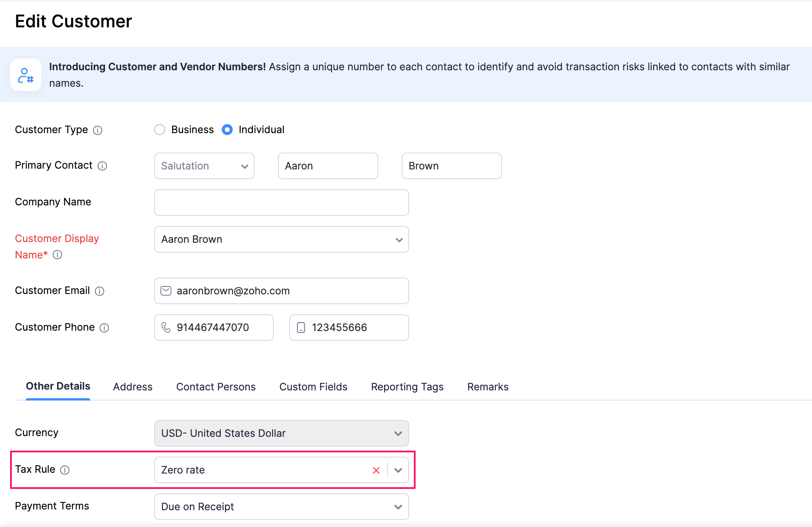Viewport: 812px width, 527px height.
Task: Select the Business customer type
Action: 160,130
